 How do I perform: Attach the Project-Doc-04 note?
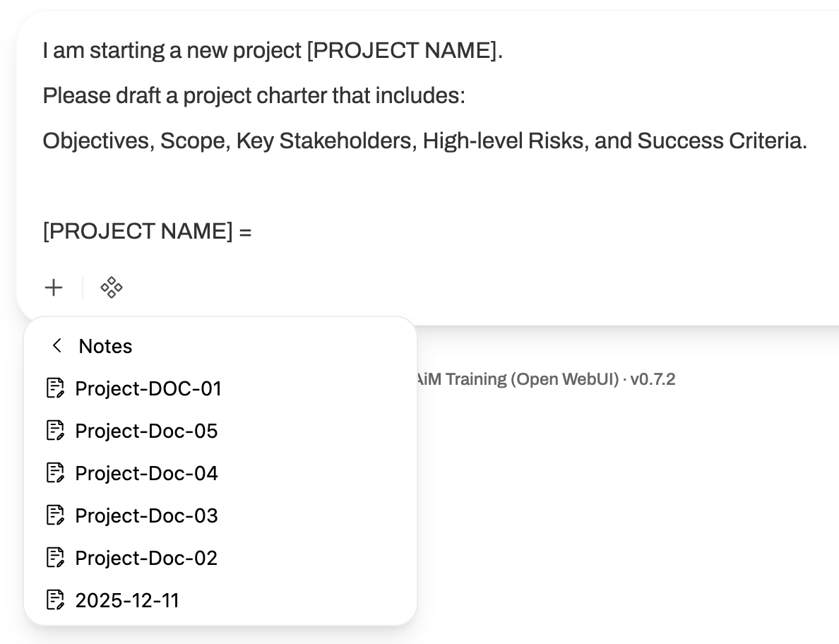pos(146,473)
